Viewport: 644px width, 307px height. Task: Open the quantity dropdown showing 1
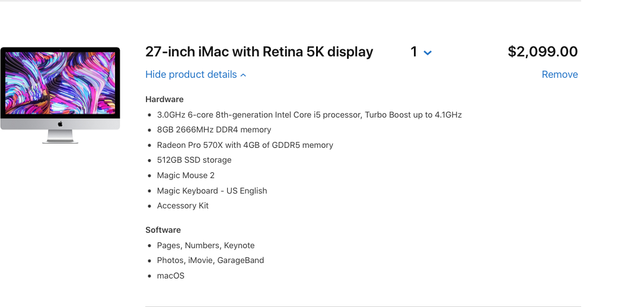coord(420,52)
